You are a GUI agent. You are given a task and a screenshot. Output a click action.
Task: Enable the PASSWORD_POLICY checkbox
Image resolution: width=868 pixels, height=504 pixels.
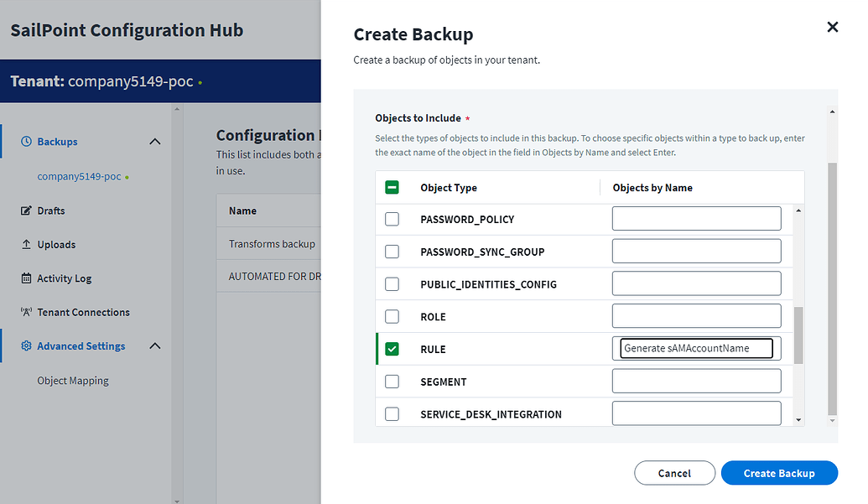[x=392, y=219]
